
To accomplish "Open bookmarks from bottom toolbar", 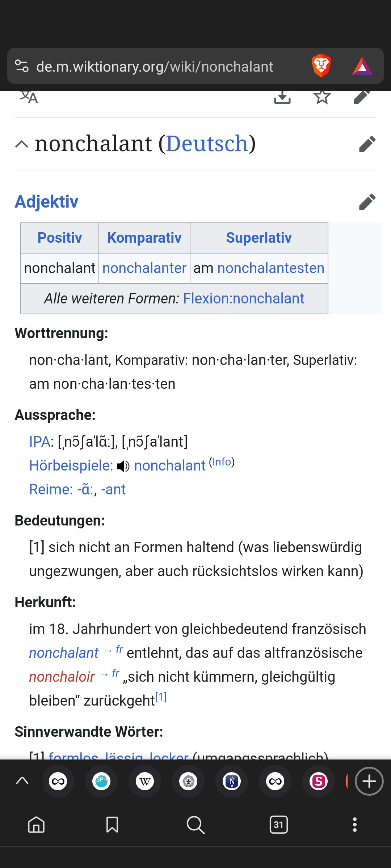I will pyautogui.click(x=112, y=825).
